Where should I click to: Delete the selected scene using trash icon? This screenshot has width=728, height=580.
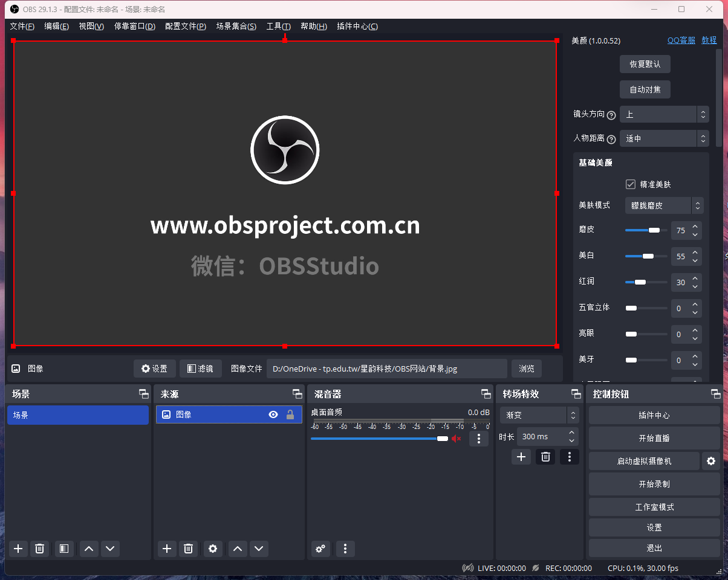tap(39, 549)
